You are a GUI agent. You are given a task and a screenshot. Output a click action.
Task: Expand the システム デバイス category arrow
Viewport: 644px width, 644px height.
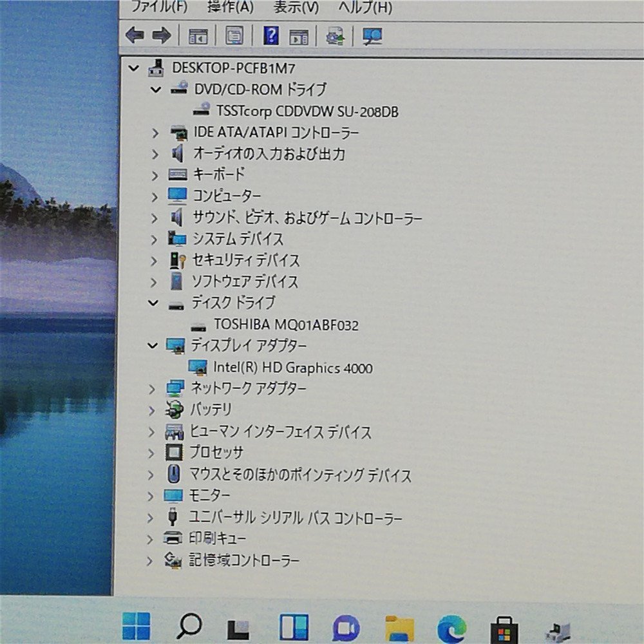click(x=154, y=240)
